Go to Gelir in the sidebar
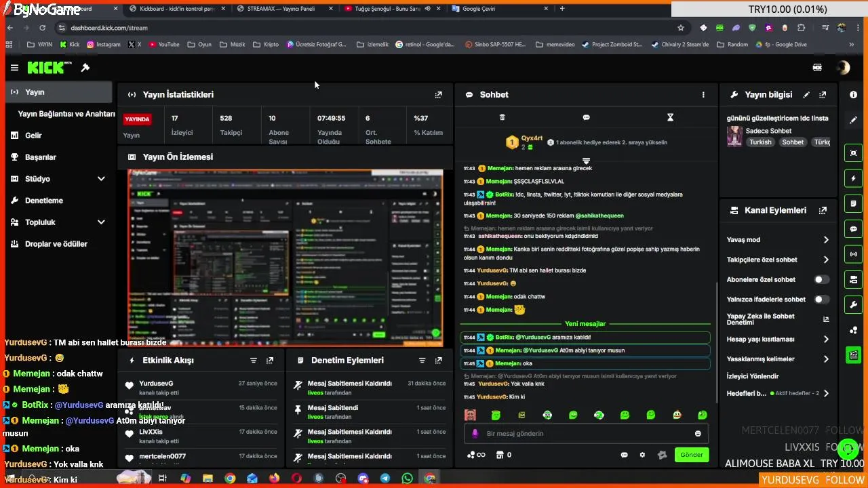The height and width of the screenshot is (488, 868). [58, 136]
